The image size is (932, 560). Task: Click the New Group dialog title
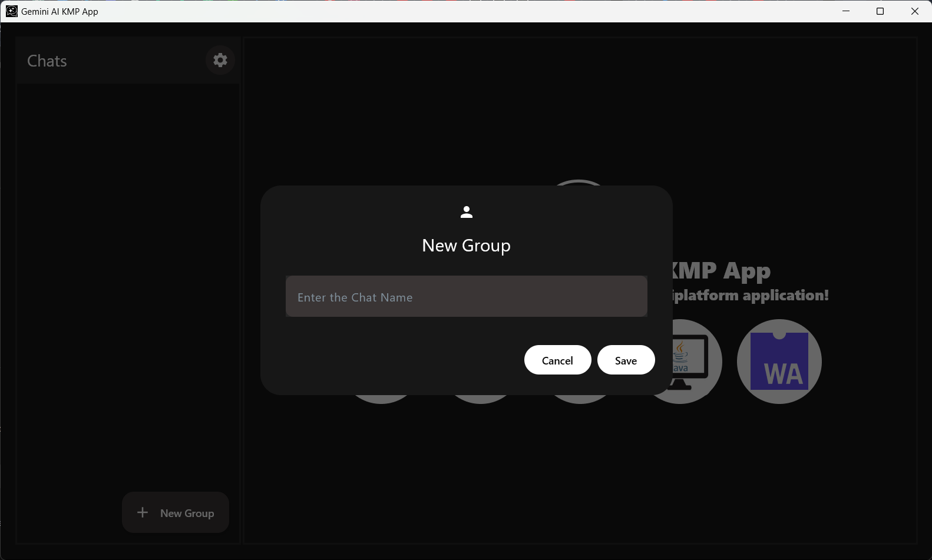click(467, 246)
